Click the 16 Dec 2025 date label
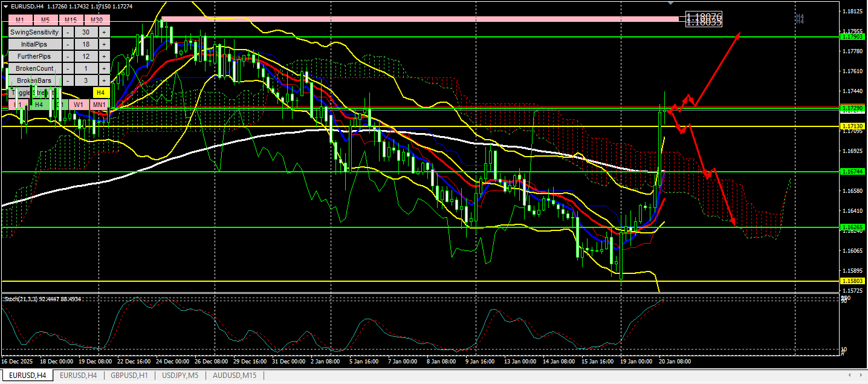The width and height of the screenshot is (868, 384). coord(17,362)
